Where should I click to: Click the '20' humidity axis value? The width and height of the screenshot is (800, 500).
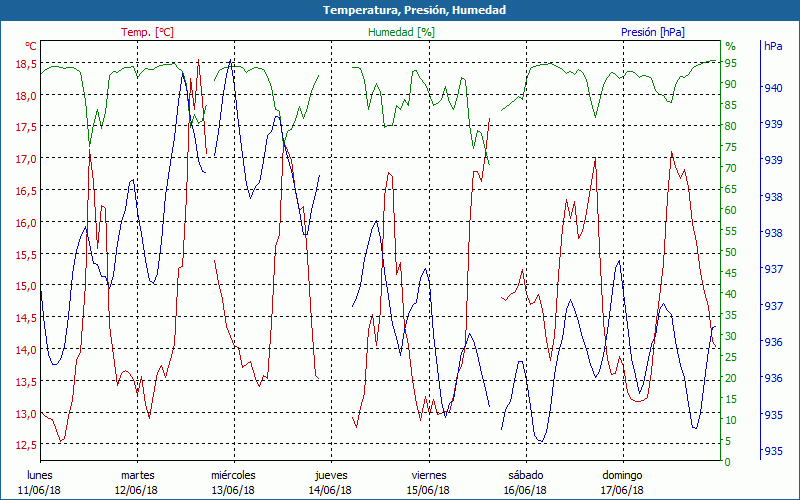pos(731,378)
